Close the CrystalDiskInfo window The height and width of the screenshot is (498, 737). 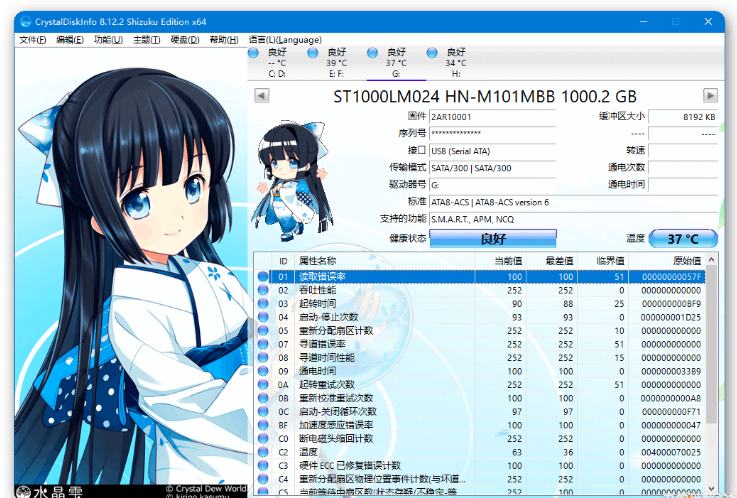[x=708, y=22]
